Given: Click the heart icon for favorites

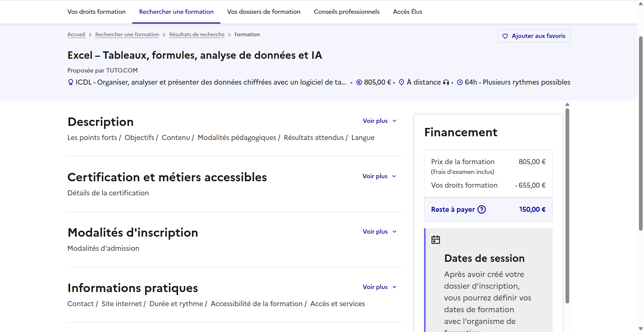Looking at the screenshot, I should click(505, 36).
